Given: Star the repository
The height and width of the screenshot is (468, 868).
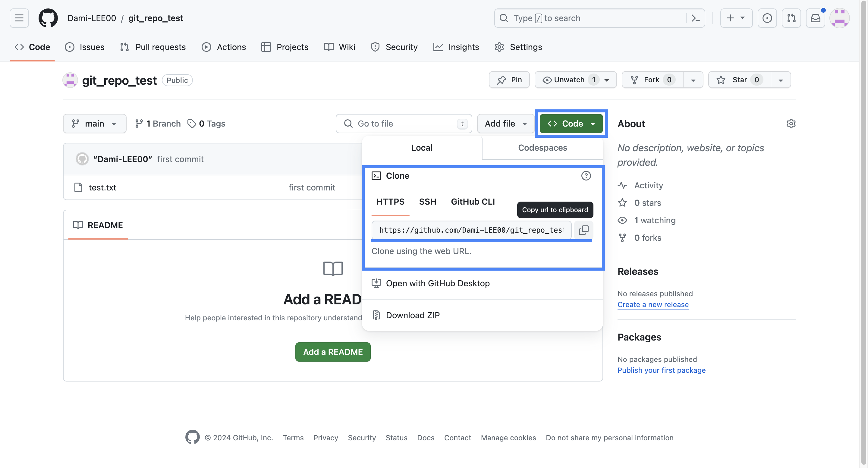Looking at the screenshot, I should [x=740, y=80].
